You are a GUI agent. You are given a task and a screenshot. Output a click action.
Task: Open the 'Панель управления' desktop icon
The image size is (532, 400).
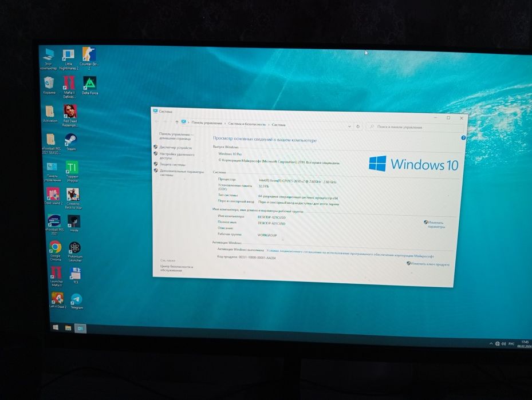52,172
